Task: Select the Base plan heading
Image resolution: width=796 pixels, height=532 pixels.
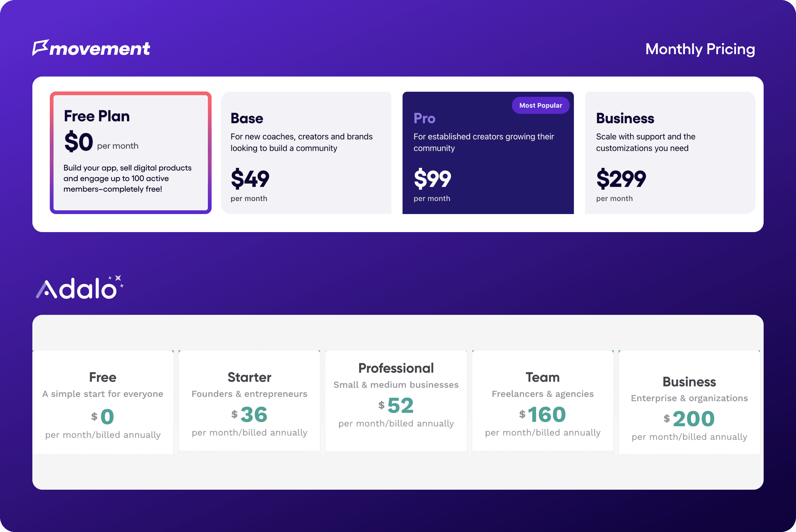Action: (x=247, y=119)
